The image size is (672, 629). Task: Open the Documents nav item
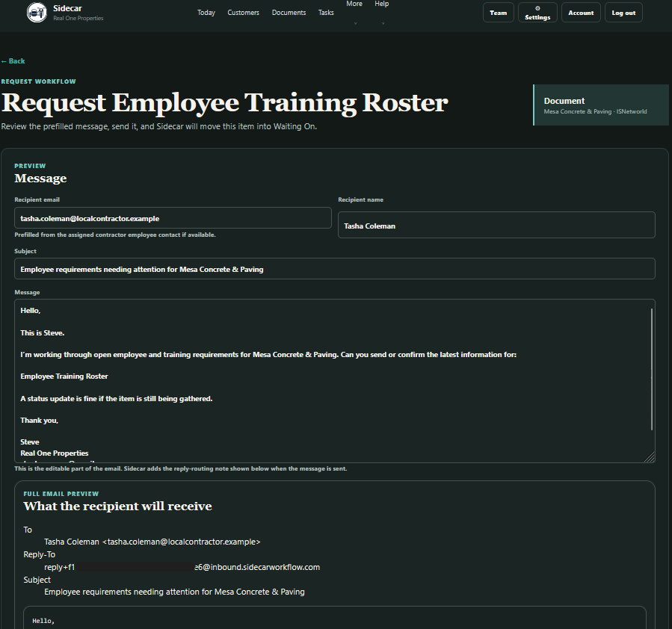tap(289, 13)
